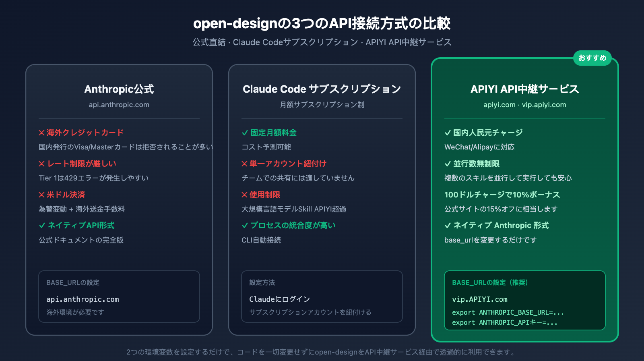
Task: Click 為替変動 + 海外送金手数料 text
Action: [82, 209]
